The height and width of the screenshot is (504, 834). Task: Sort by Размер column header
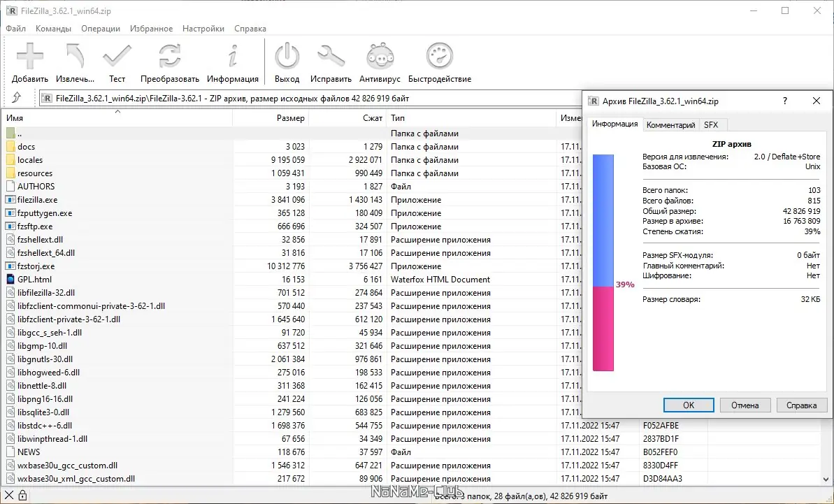tap(271, 118)
